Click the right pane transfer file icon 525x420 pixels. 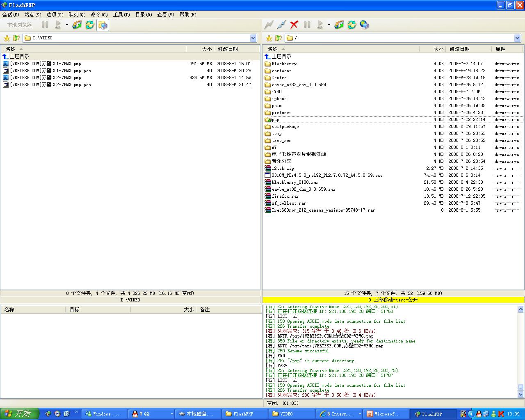click(339, 25)
